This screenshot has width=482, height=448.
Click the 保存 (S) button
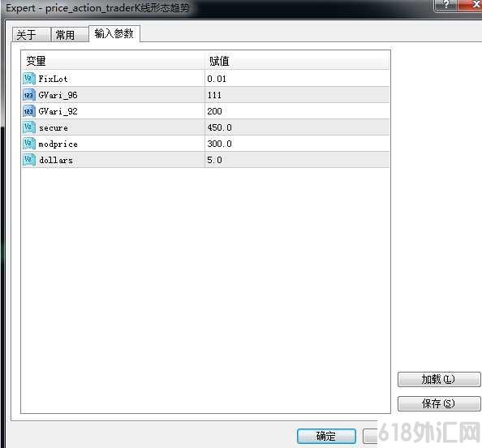439,403
